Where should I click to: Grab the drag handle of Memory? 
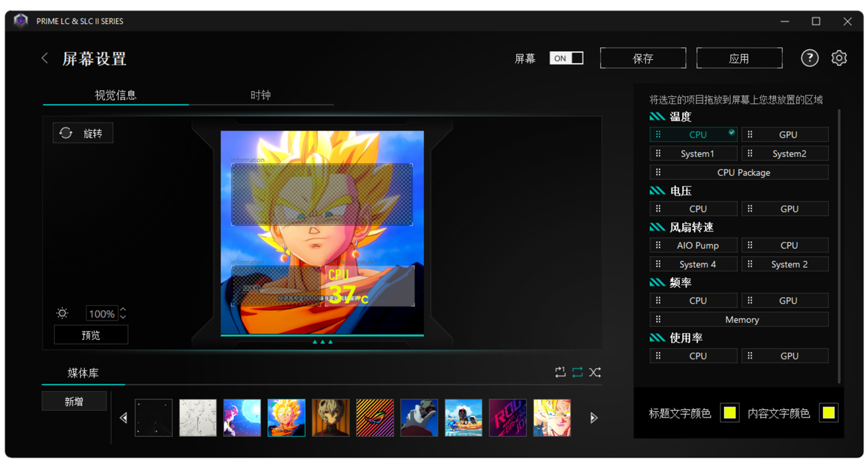pyautogui.click(x=658, y=319)
